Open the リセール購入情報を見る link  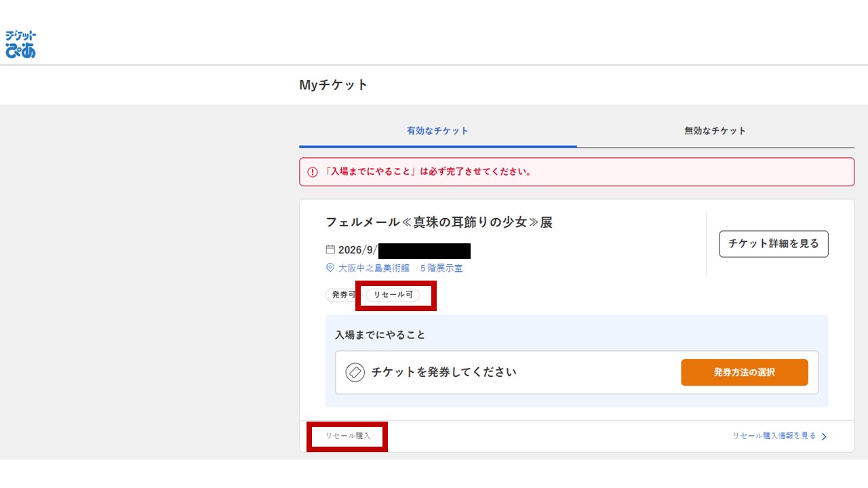click(774, 436)
